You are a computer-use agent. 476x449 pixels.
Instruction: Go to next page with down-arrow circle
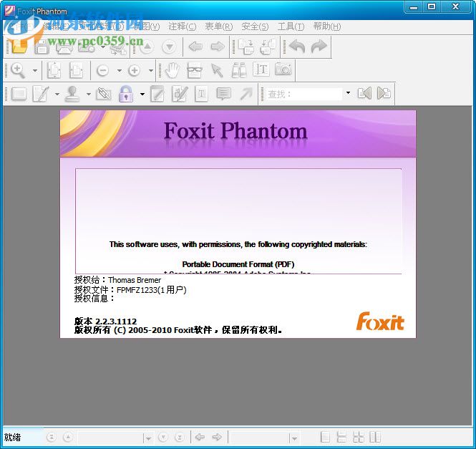click(170, 47)
